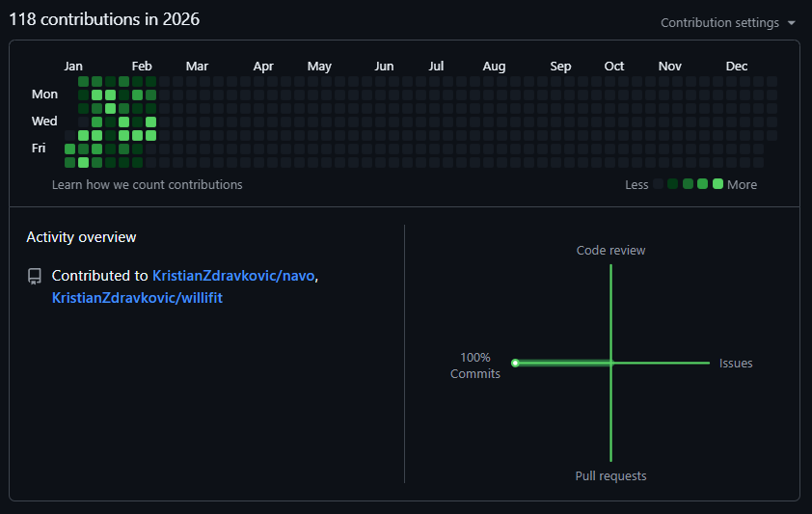Click the "Pull requests" chart label
812x514 pixels.
[x=611, y=475]
